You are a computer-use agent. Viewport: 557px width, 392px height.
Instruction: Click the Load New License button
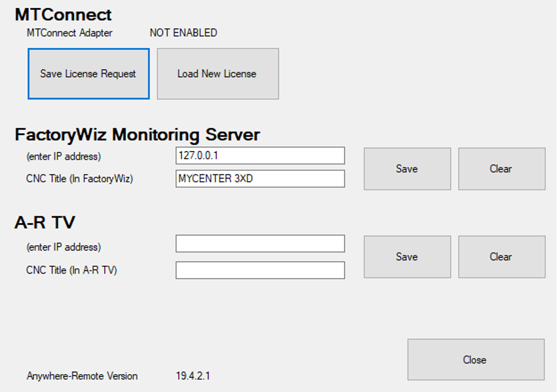click(218, 73)
